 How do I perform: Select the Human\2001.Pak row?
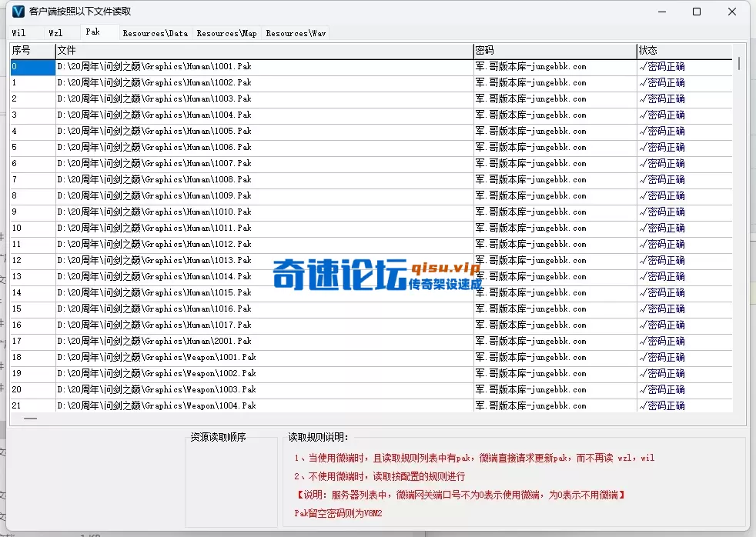[x=231, y=341]
